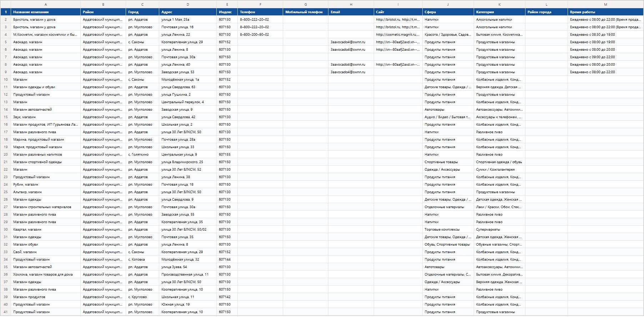Screen dimensions: 644x322
Task: Select hours cell 'Ежедневно с 09:00 до 22:00'
Action: coord(605,57)
